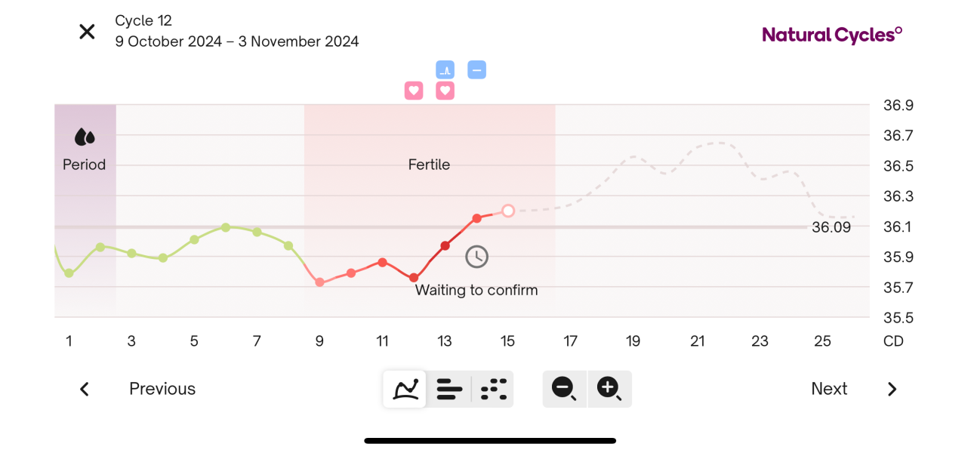The height and width of the screenshot is (453, 980).
Task: Toggle the heart marker above day 13
Action: 445,90
